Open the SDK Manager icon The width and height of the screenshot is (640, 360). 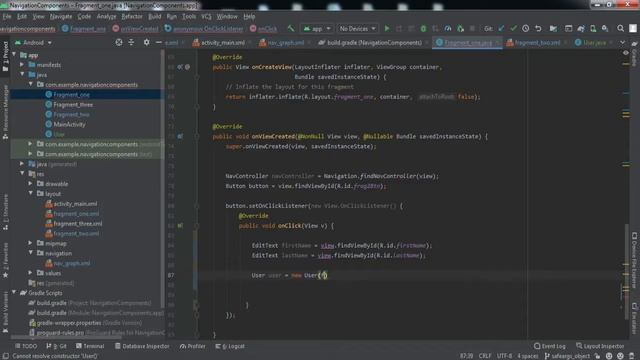coord(605,29)
